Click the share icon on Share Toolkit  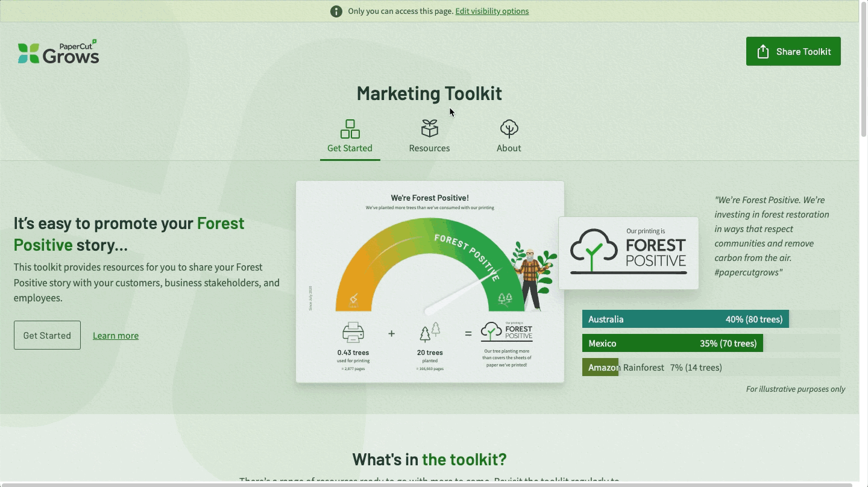(x=763, y=52)
